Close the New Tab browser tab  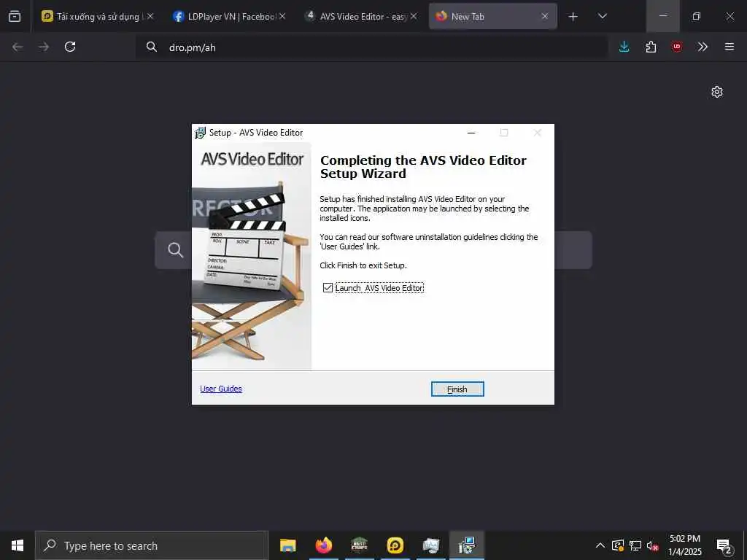pos(544,16)
